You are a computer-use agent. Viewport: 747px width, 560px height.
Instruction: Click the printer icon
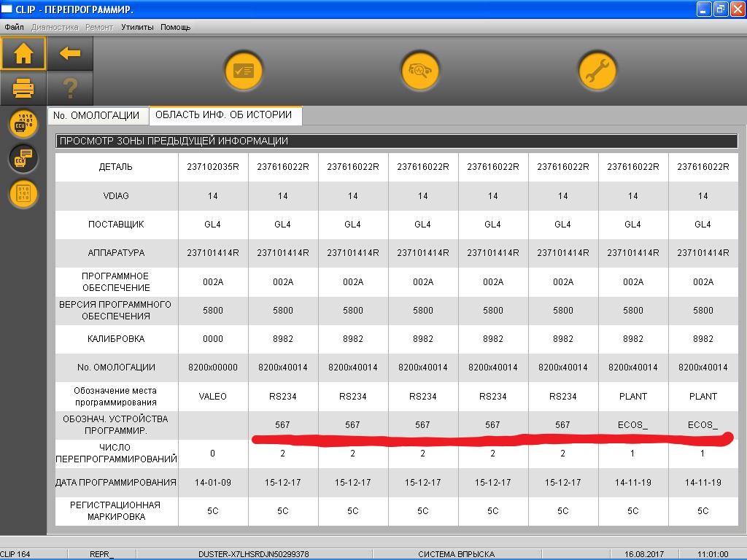[x=23, y=89]
